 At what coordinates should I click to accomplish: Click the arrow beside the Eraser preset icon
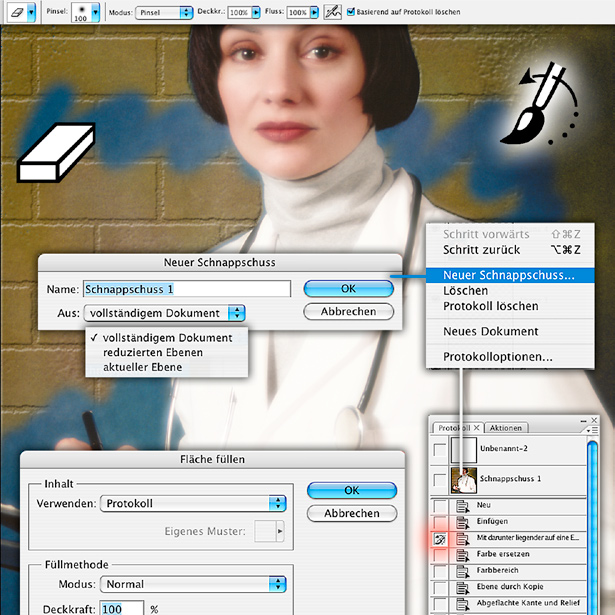[x=31, y=12]
